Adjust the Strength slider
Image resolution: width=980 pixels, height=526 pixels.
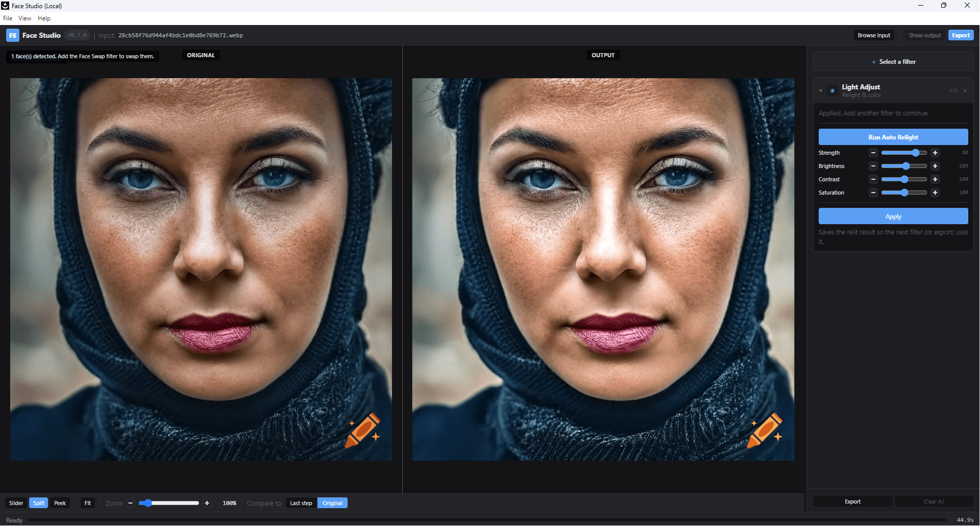point(904,153)
